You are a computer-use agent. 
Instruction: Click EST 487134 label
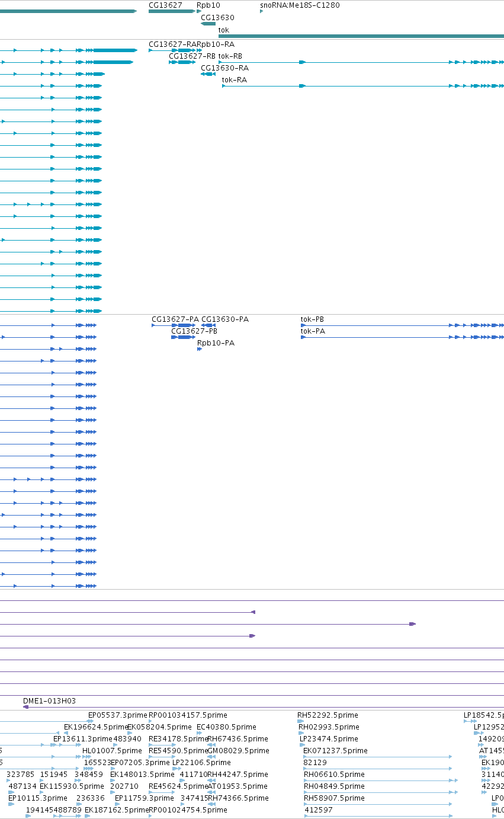coord(23,786)
